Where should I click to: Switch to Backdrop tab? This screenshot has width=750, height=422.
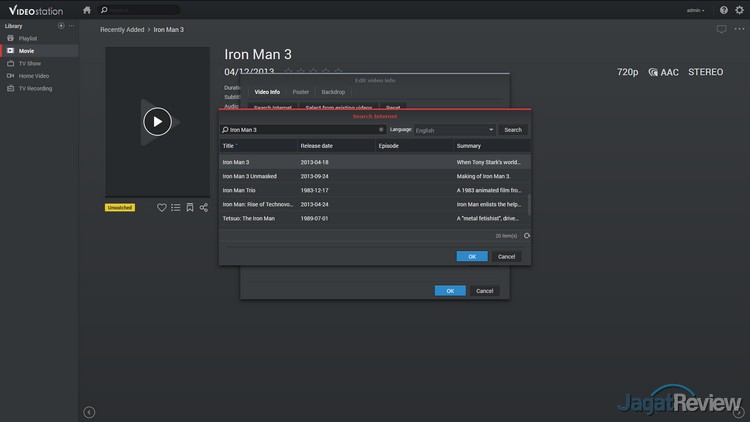click(333, 92)
